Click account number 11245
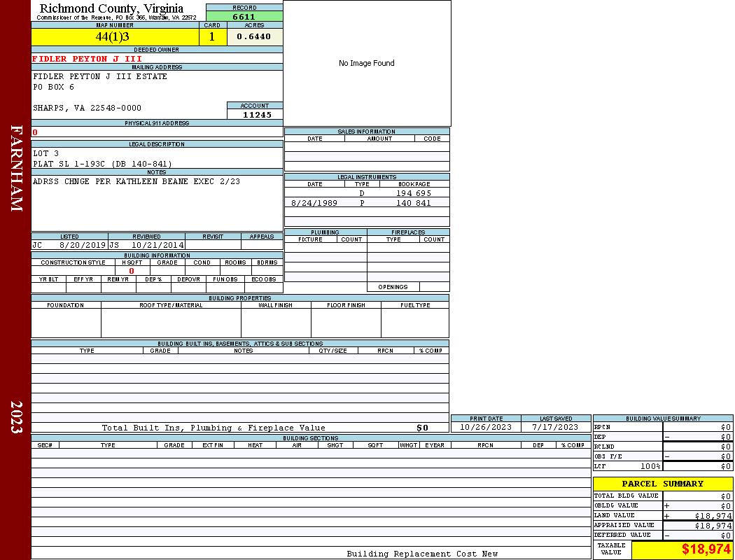The image size is (735, 560). (257, 115)
